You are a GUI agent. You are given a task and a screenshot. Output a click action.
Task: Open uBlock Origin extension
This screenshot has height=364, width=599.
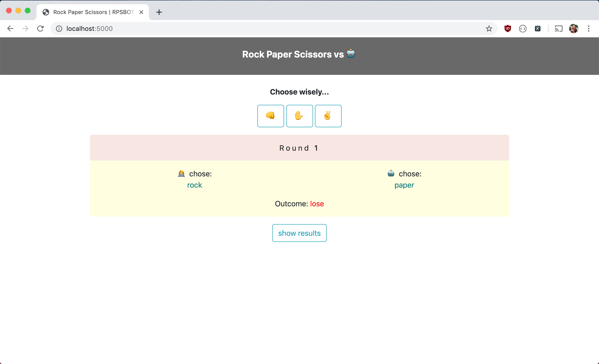(508, 29)
